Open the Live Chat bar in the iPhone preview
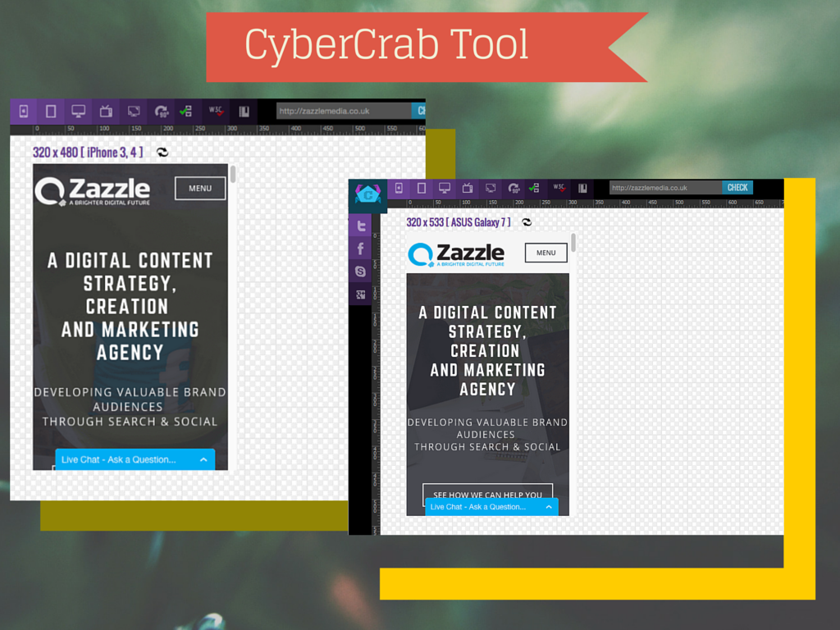Image resolution: width=840 pixels, height=630 pixels. (x=135, y=459)
